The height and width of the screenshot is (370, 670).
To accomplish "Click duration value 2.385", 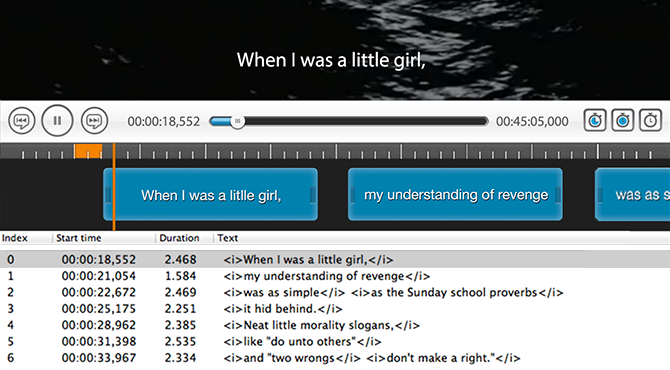I will (x=180, y=325).
